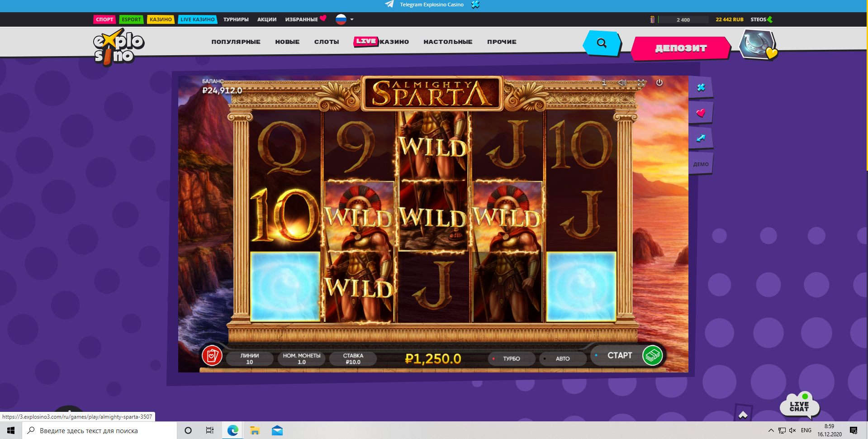The width and height of the screenshot is (868, 439).
Task: Open user horseshoe avatar profile
Action: point(757,44)
